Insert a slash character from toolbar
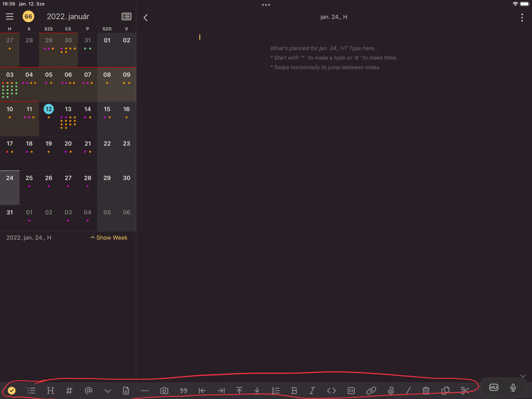532x399 pixels. [408, 390]
